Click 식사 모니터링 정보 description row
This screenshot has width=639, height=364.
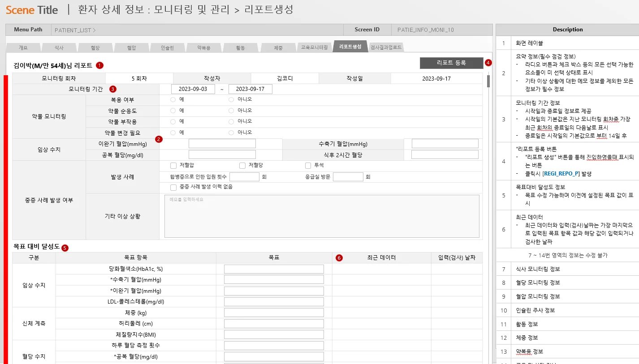point(567,269)
